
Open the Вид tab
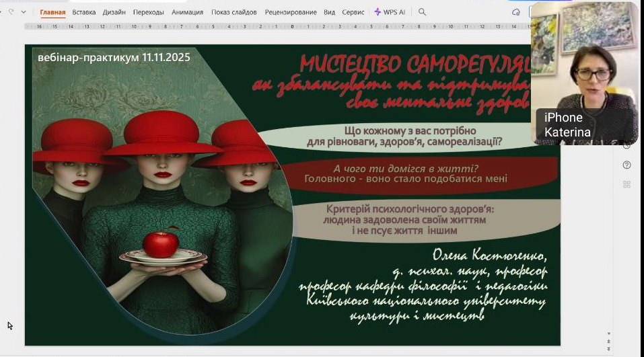point(329,12)
